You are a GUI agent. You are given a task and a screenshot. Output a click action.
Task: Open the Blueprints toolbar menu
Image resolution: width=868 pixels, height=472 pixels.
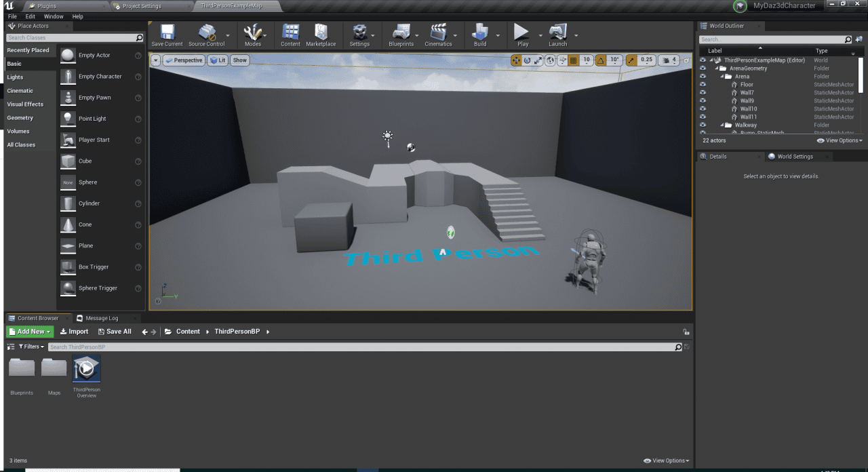(x=401, y=32)
